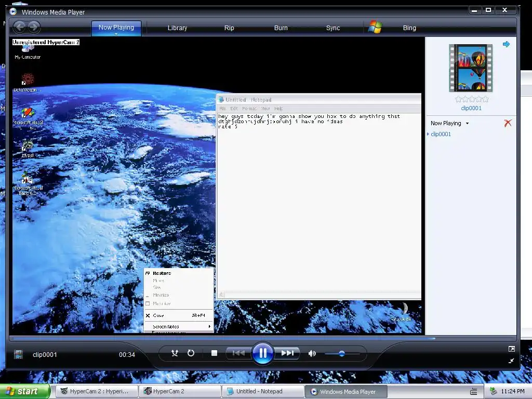Image resolution: width=532 pixels, height=399 pixels.
Task: Click the clock showing 11:24 PM
Action: tap(512, 392)
